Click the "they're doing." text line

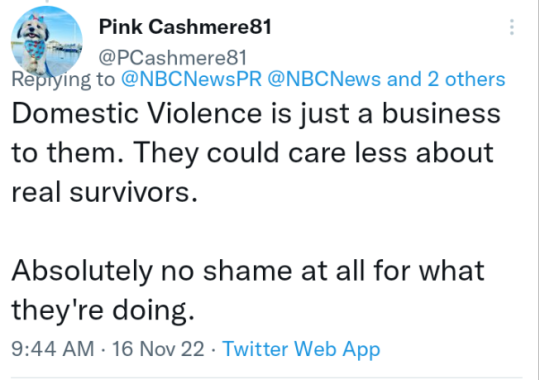coord(103,310)
